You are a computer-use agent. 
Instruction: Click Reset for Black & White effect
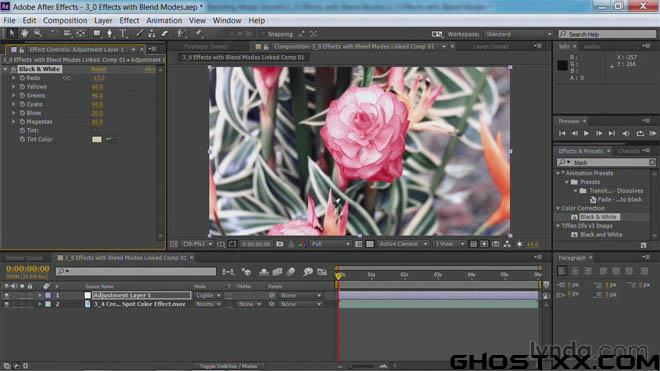point(99,69)
